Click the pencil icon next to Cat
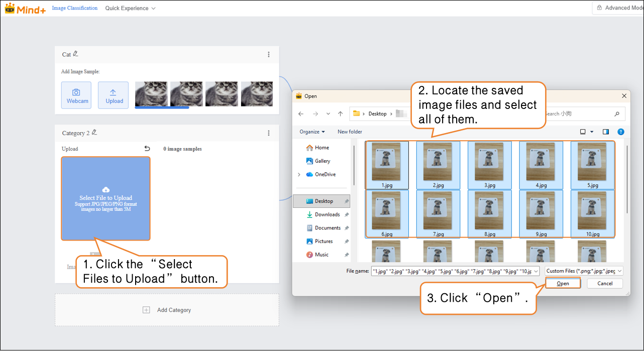Screen dimensions: 644x351 76,54
